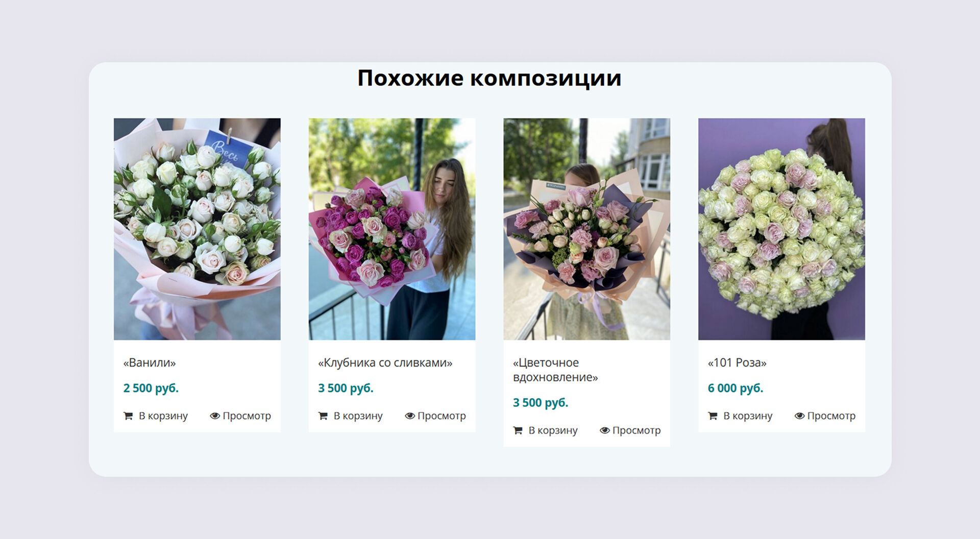Open the «Цветочное вдохновение» title link
The width and height of the screenshot is (980, 539).
[x=555, y=370]
